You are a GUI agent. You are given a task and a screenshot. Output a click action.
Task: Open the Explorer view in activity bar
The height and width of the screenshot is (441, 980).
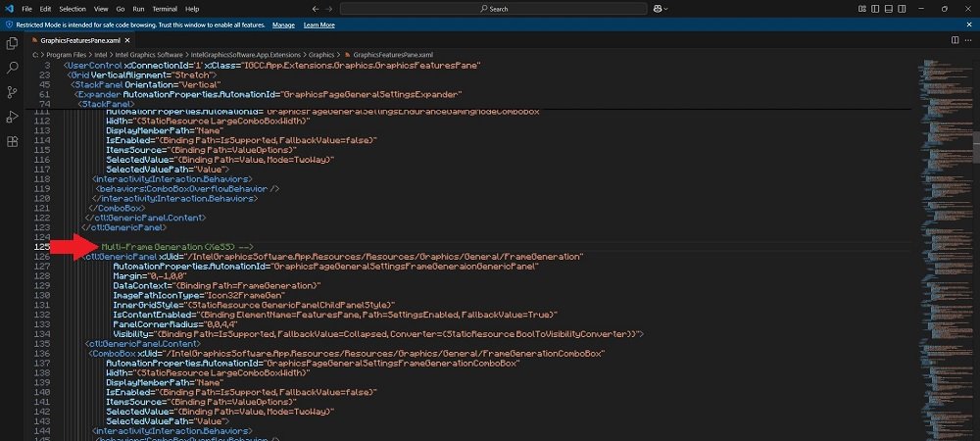tap(13, 43)
